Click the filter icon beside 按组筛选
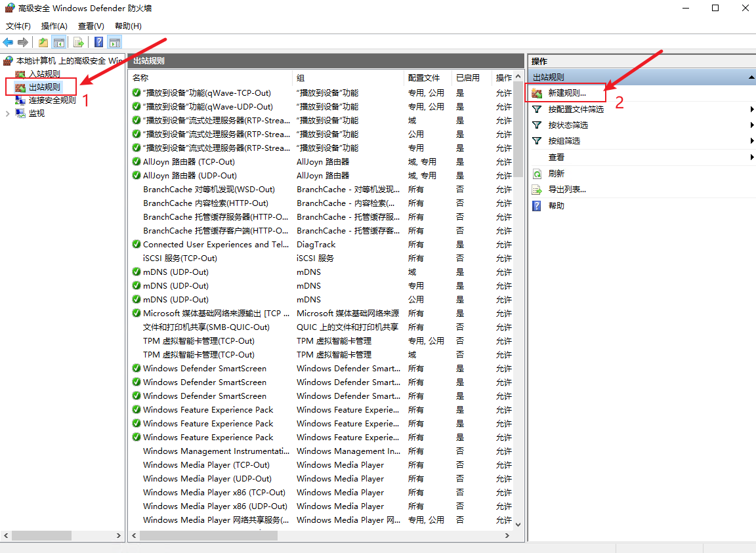The image size is (756, 553). [537, 141]
